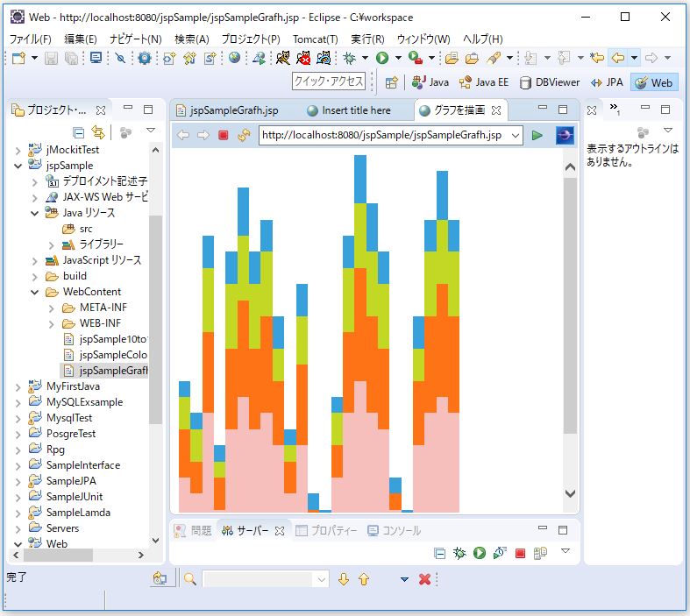
Task: Stop Tomcat icon with red cross
Action: click(303, 58)
